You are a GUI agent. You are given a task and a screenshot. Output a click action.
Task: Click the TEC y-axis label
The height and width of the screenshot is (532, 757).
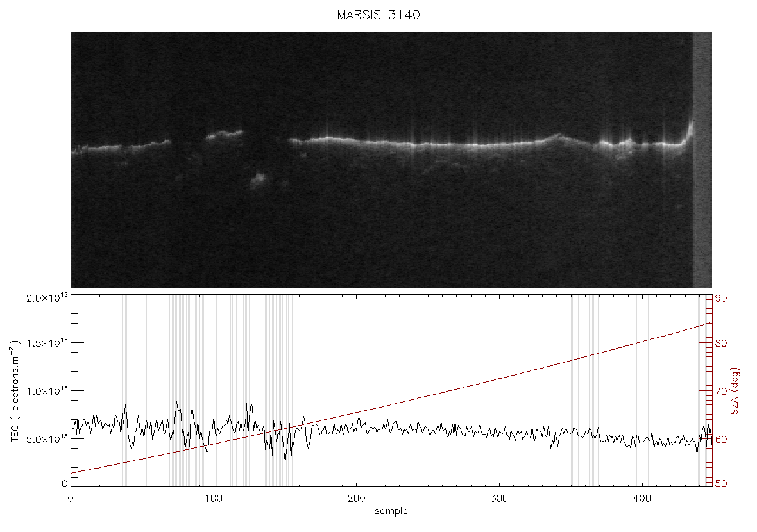(15, 391)
